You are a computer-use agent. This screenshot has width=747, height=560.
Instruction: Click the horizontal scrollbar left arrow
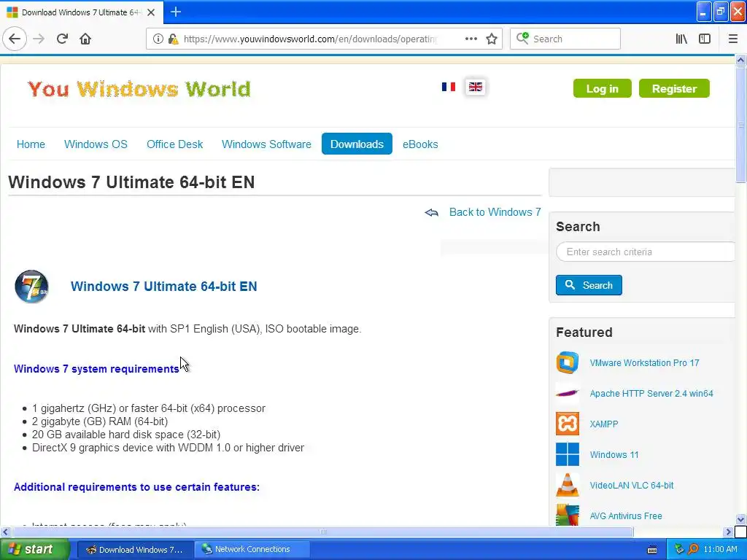click(5, 532)
